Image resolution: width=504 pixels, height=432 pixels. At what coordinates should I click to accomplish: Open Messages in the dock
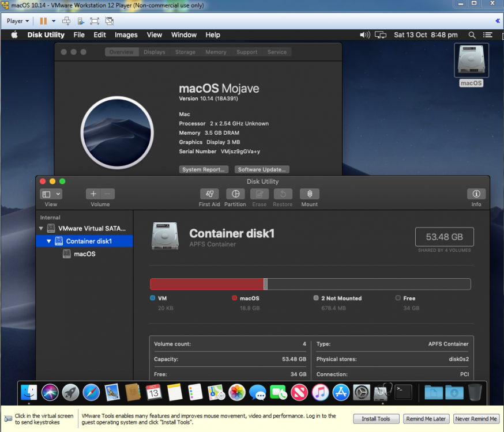click(x=258, y=392)
